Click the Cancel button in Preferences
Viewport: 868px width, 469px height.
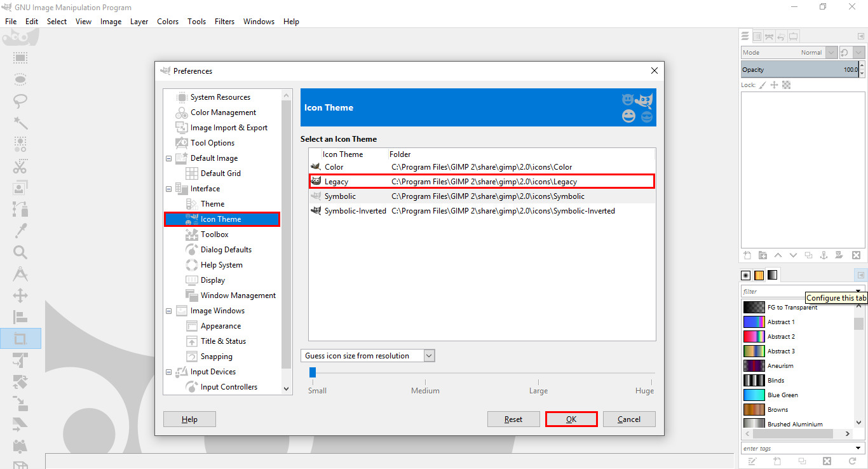[x=629, y=419]
